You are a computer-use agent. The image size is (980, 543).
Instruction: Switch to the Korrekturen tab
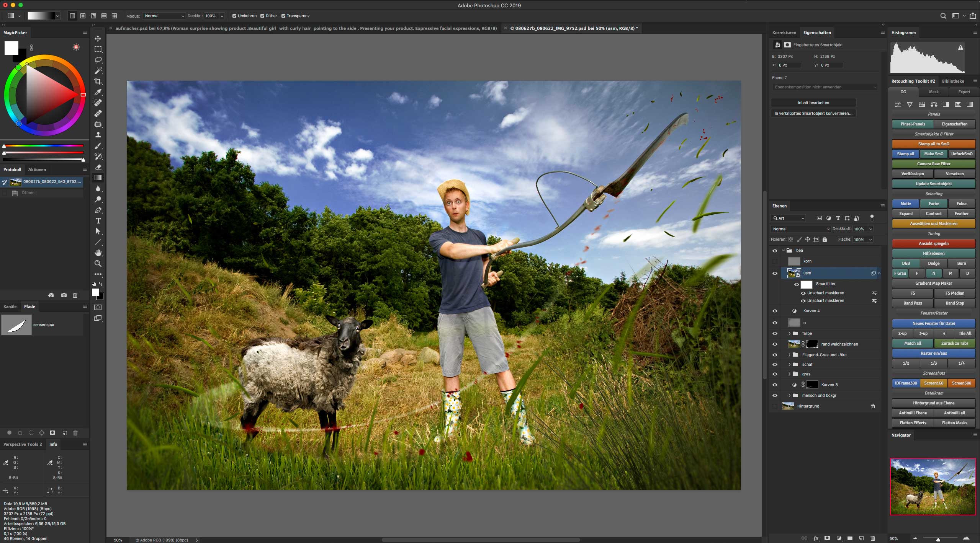784,33
